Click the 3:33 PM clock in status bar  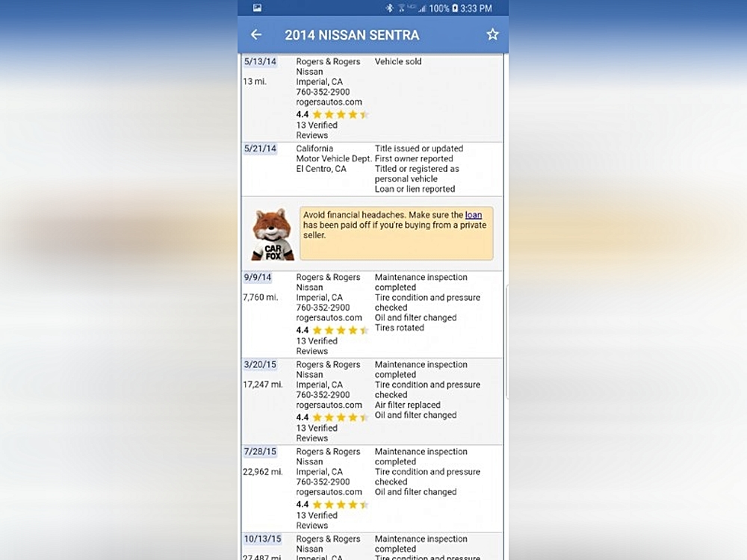pos(477,8)
